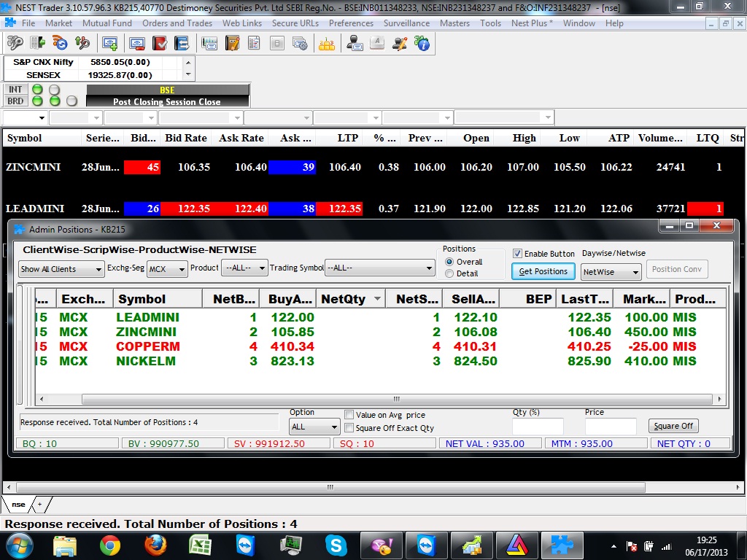
Task: Click the keys login icon in toolbar
Action: coord(15,43)
